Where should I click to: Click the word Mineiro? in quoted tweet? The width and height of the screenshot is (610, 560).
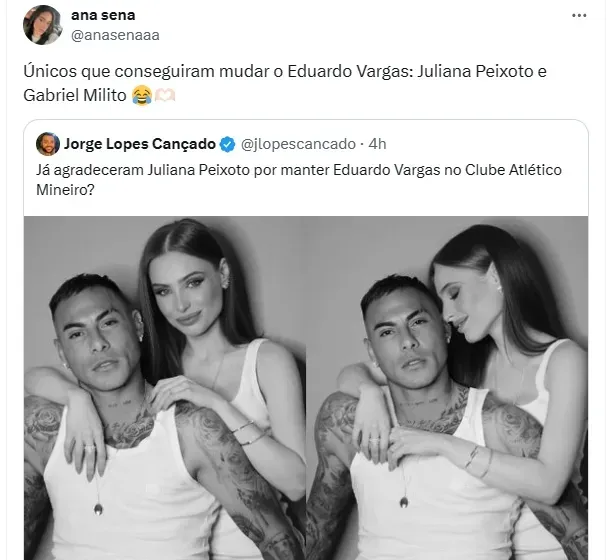[65, 190]
